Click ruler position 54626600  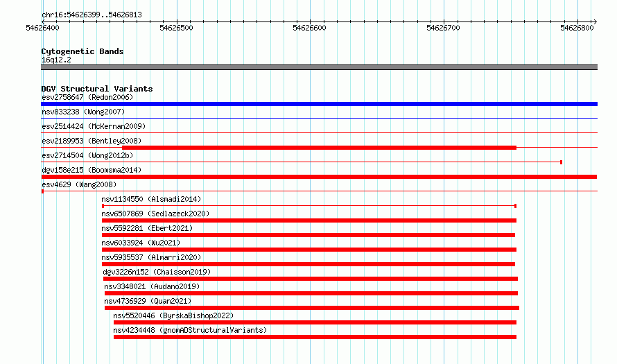pos(310,28)
